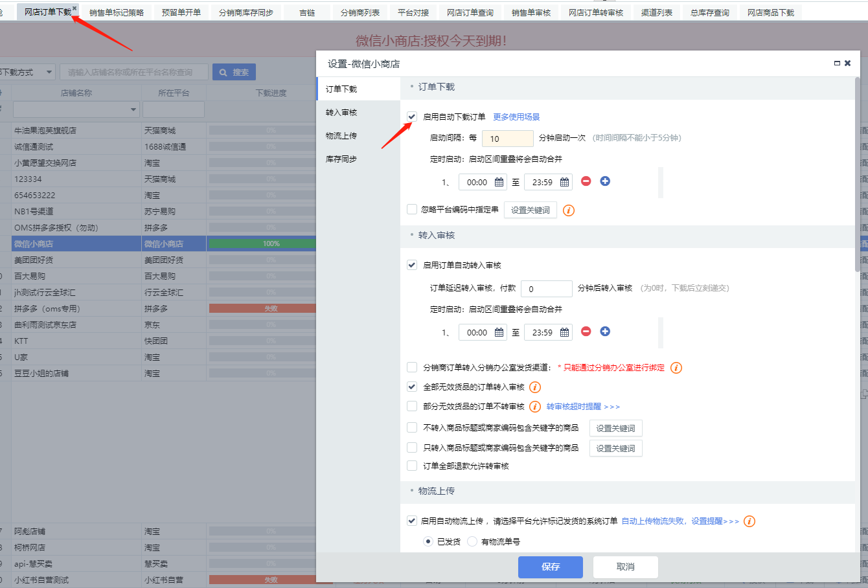
Task: Switch to 销售单标记策略 tab
Action: coord(117,12)
